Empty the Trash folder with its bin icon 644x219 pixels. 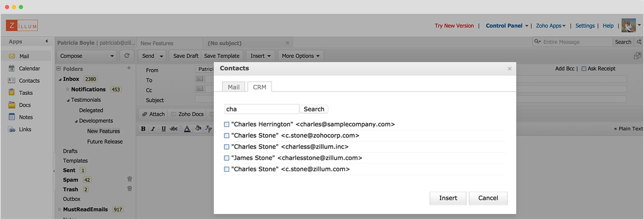130,188
